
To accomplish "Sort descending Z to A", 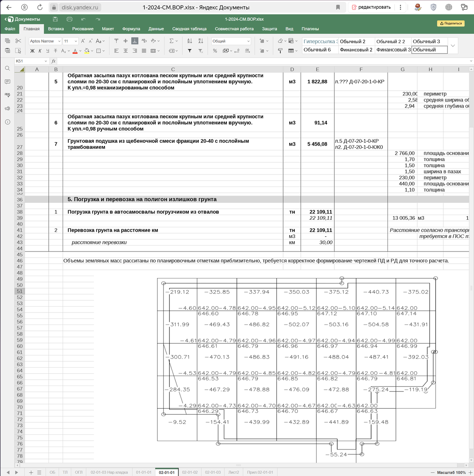I will pyautogui.click(x=201, y=41).
